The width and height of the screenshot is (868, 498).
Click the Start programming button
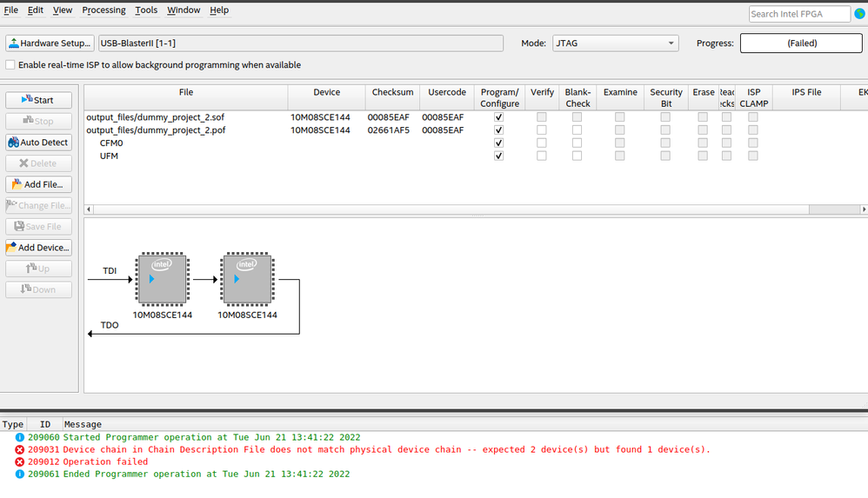[38, 100]
